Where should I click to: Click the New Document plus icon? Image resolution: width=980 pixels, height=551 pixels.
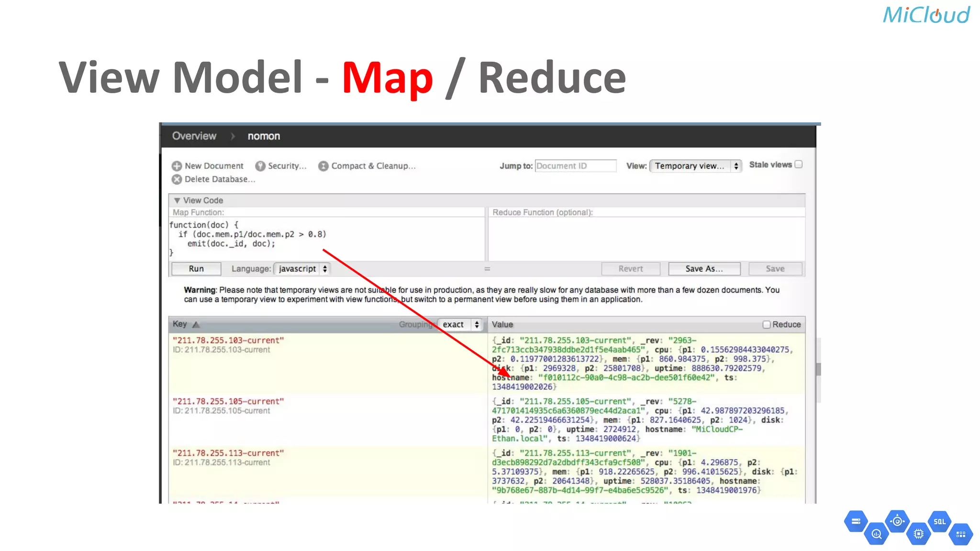click(177, 166)
